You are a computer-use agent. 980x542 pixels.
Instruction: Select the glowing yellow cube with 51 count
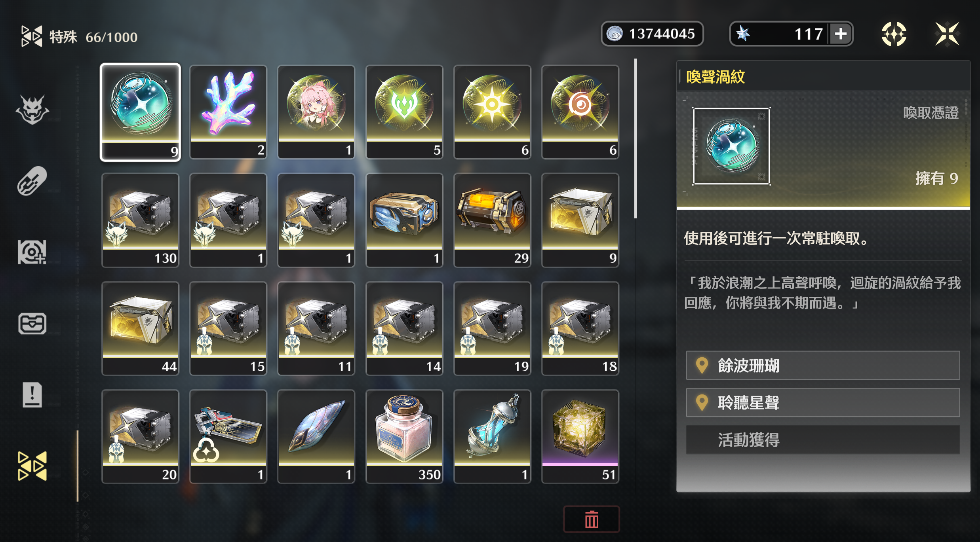coord(580,436)
